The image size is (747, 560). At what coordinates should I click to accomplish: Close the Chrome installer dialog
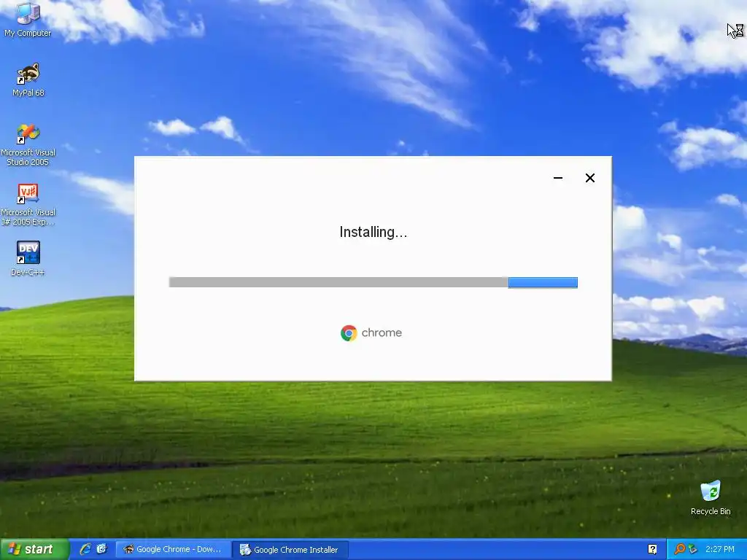point(589,178)
